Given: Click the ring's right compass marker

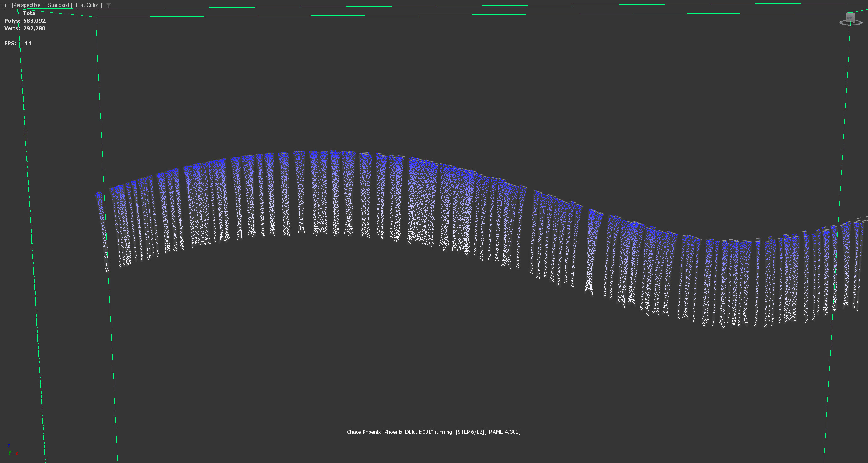Looking at the screenshot, I should pos(862,23).
